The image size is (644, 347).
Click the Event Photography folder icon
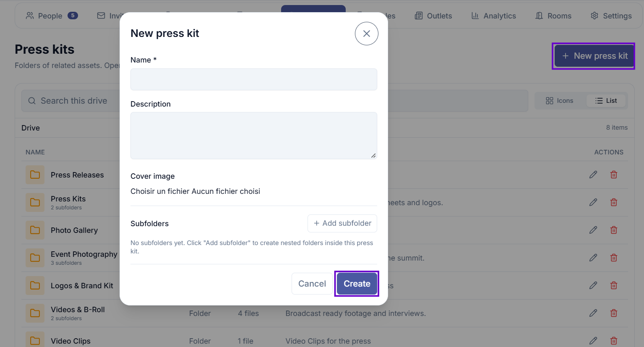point(35,258)
